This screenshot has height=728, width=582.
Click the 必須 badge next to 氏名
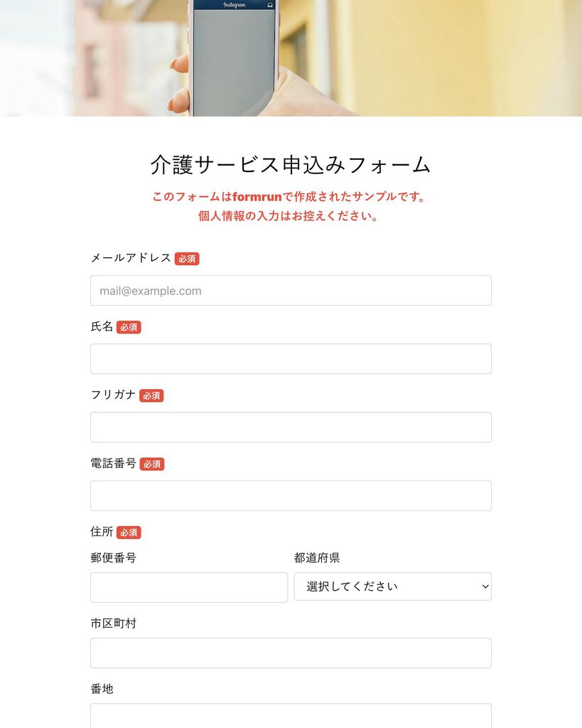pyautogui.click(x=129, y=327)
